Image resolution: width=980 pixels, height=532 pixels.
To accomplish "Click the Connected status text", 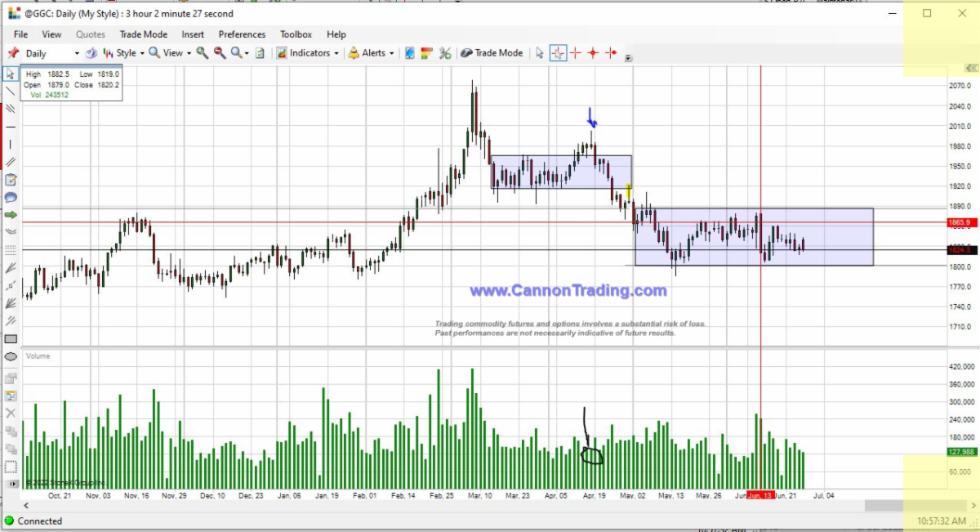I will pyautogui.click(x=39, y=521).
